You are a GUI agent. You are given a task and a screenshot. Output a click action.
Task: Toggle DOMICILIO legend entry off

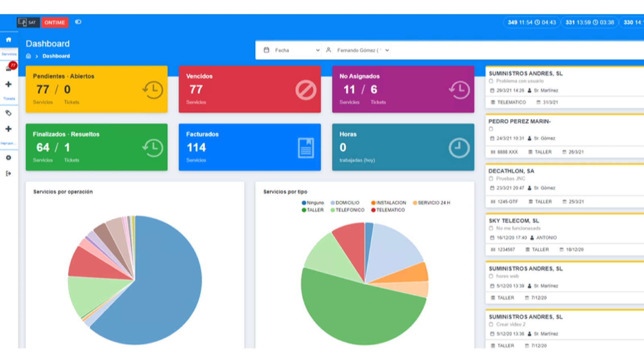coord(345,203)
